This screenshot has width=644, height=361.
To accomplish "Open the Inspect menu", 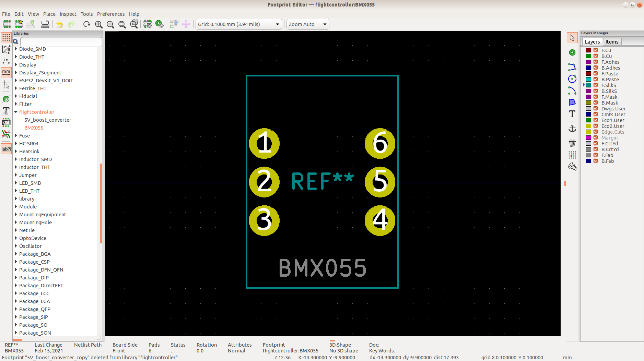I will tap(68, 14).
